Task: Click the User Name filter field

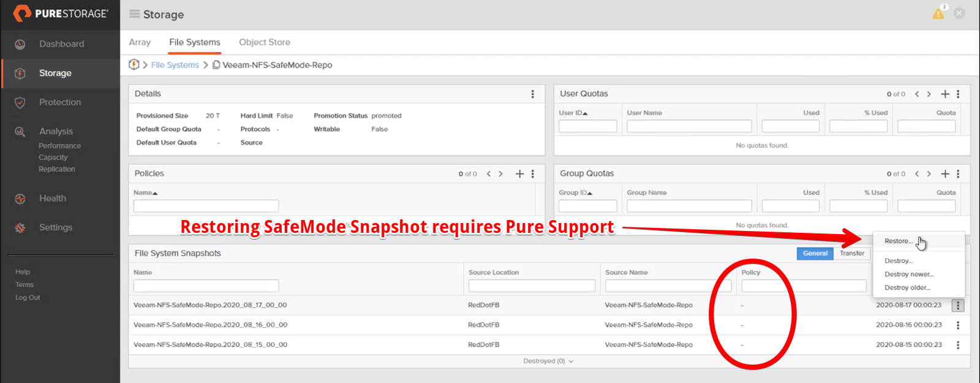Action: coord(689,126)
